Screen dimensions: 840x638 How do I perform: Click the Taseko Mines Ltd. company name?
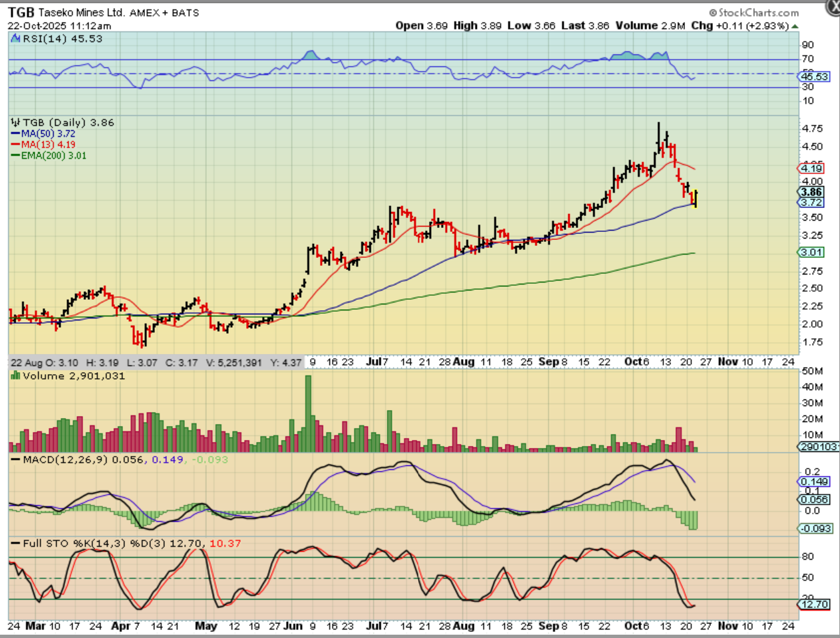point(82,13)
